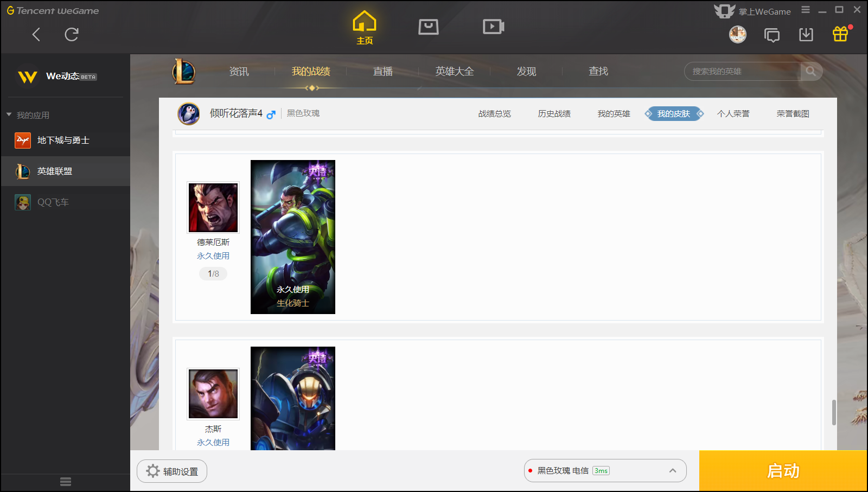Open the 直播 live stream tab
The image size is (868, 492).
tap(382, 72)
